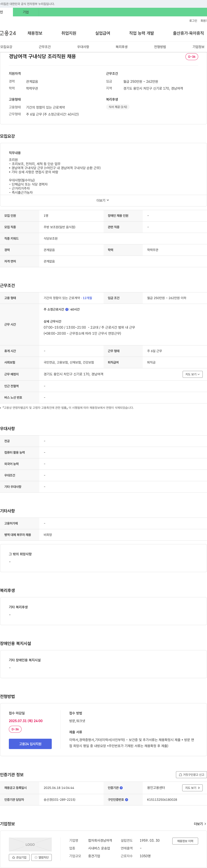Viewport: 207px width, 868px height.
Task: Open the 실업급여 main menu
Action: coord(102,33)
